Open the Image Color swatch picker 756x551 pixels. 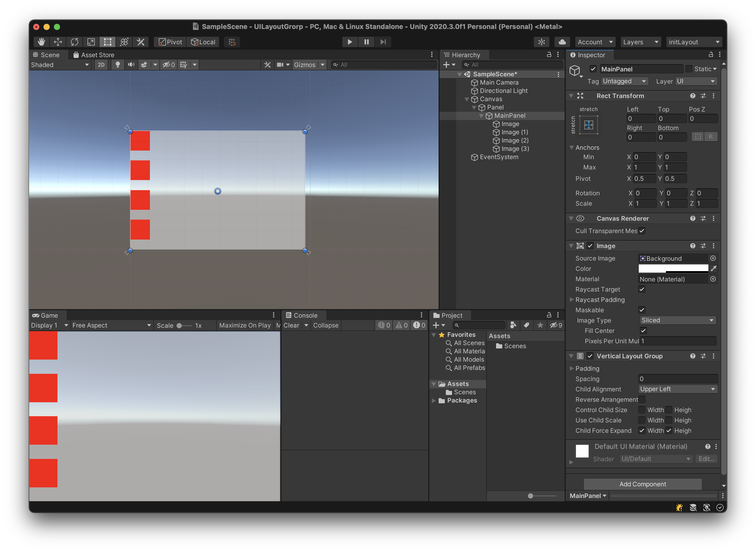pos(673,269)
